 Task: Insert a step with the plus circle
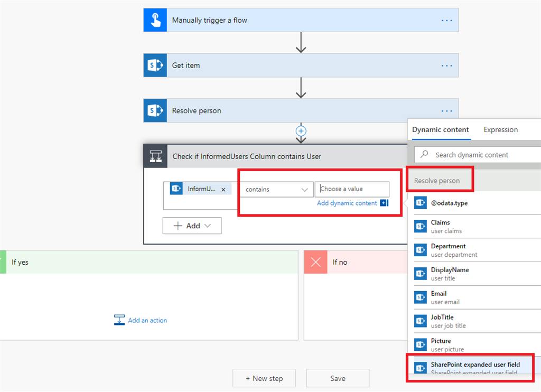coord(301,130)
